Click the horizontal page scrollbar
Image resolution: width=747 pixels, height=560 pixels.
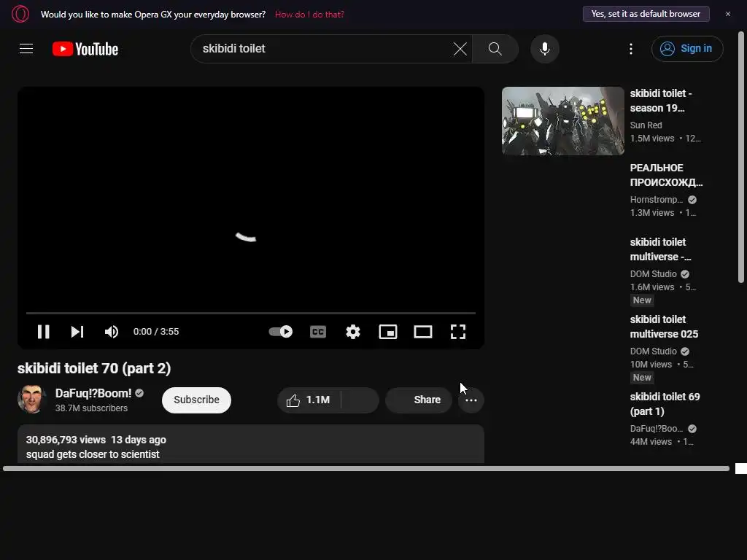pos(366,469)
